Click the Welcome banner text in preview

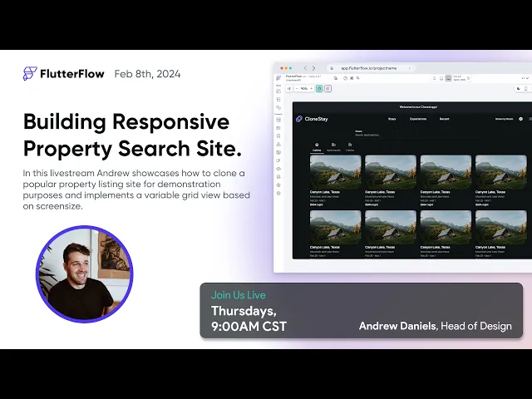tap(418, 107)
